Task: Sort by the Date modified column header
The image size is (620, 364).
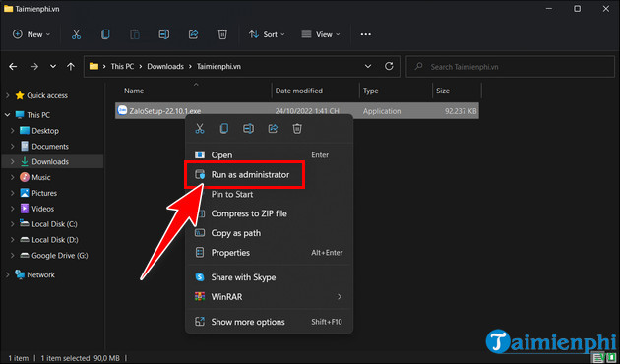Action: click(x=299, y=91)
